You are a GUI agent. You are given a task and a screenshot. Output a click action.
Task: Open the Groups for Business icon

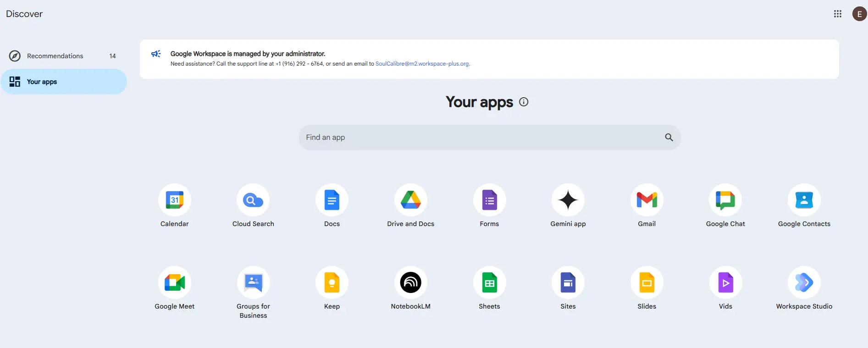click(x=253, y=282)
